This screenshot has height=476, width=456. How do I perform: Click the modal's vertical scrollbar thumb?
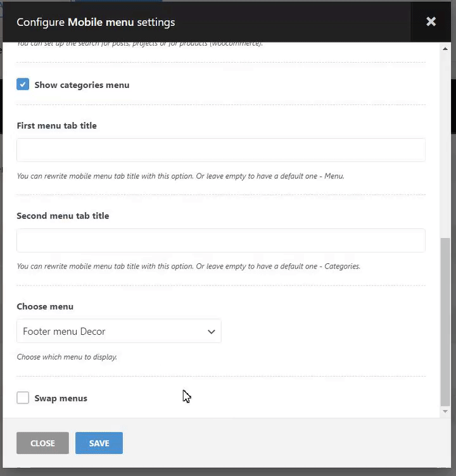click(x=445, y=322)
